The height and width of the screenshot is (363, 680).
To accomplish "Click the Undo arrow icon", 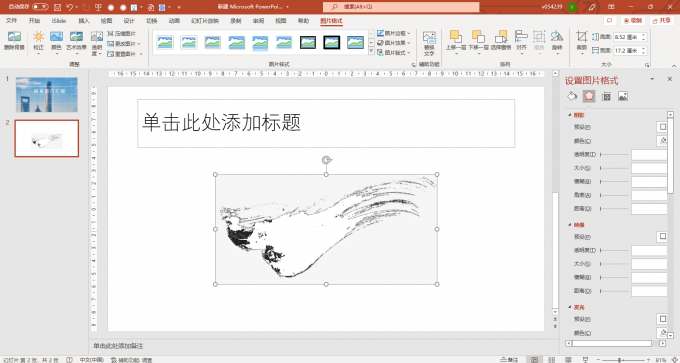I will [70, 7].
